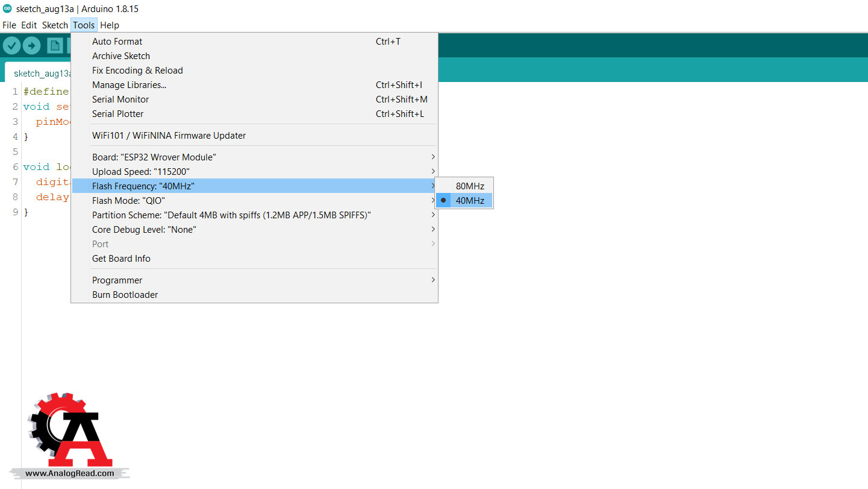Viewport: 868px width, 489px height.
Task: Expand Upload Speed: 115200 submenu
Action: [254, 172]
